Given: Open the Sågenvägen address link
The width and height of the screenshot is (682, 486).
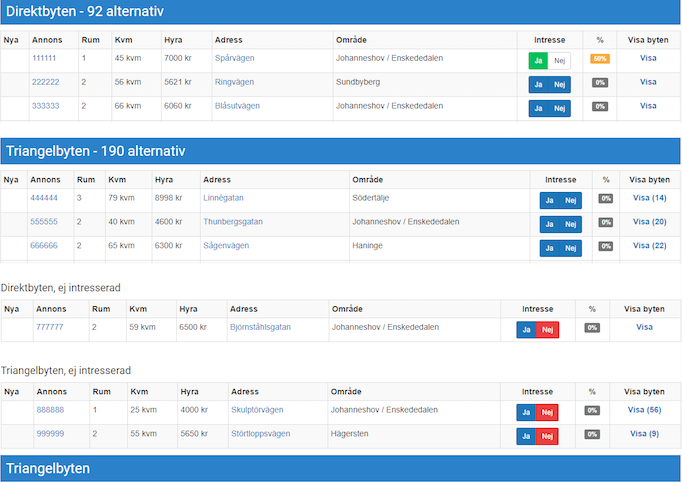Looking at the screenshot, I should (226, 245).
